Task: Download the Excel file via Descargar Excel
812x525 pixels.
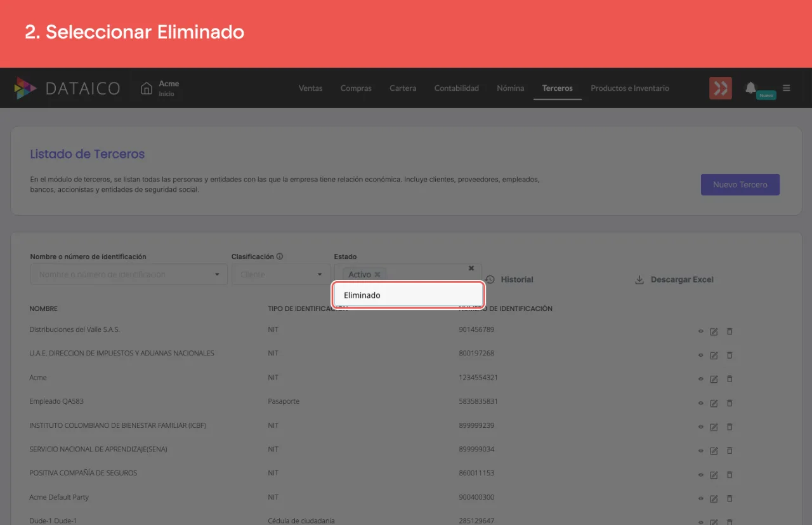Action: [x=674, y=279]
